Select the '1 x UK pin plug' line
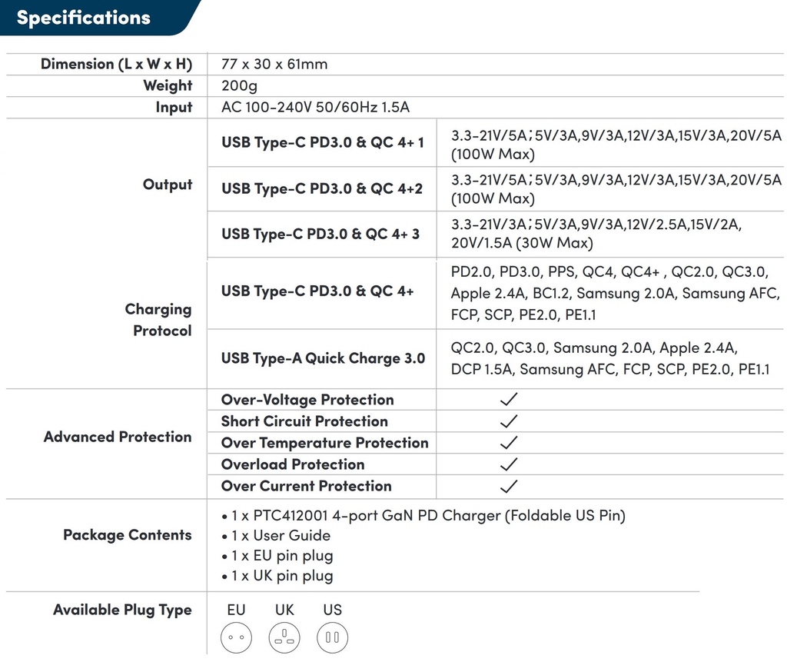This screenshot has width=787, height=672. tap(277, 576)
